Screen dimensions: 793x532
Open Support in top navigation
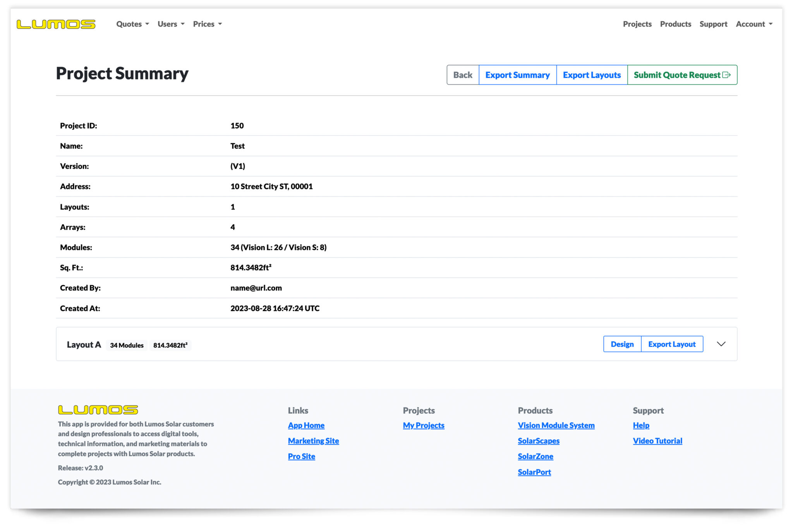[713, 24]
